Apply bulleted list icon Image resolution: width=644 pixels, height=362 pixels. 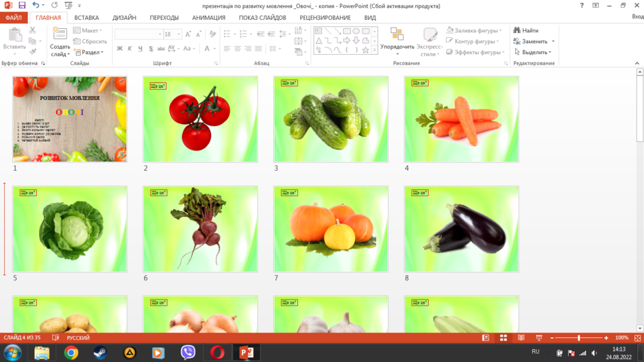(227, 34)
